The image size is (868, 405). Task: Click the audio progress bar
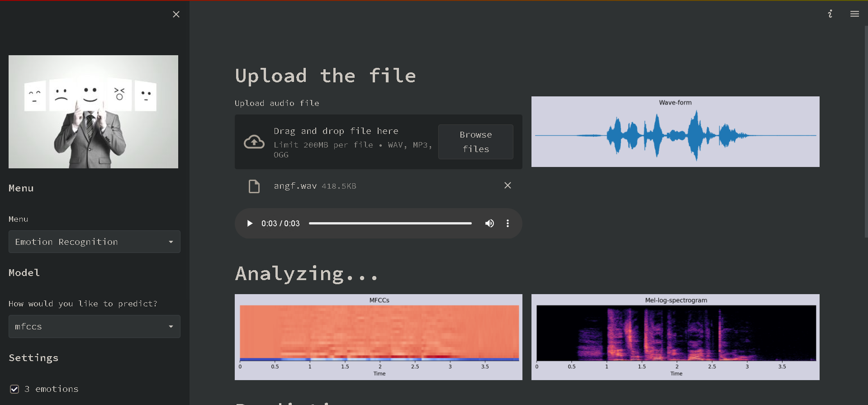[x=390, y=224]
